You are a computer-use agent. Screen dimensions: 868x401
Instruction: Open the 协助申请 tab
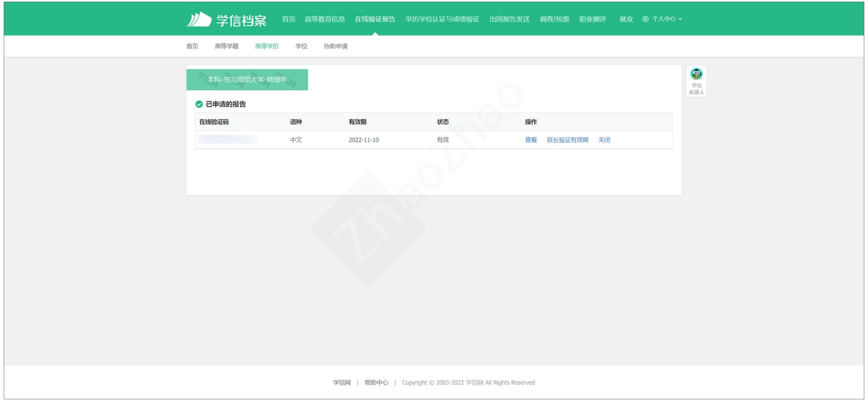(336, 46)
